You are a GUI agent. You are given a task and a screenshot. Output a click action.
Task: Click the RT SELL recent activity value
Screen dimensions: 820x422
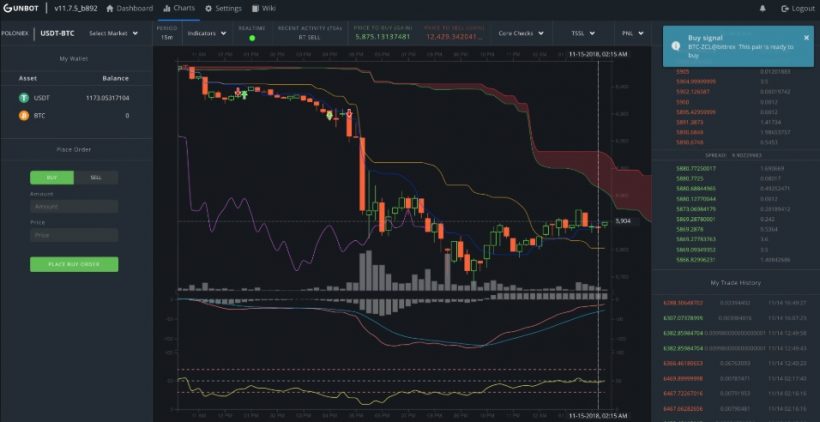tap(310, 37)
